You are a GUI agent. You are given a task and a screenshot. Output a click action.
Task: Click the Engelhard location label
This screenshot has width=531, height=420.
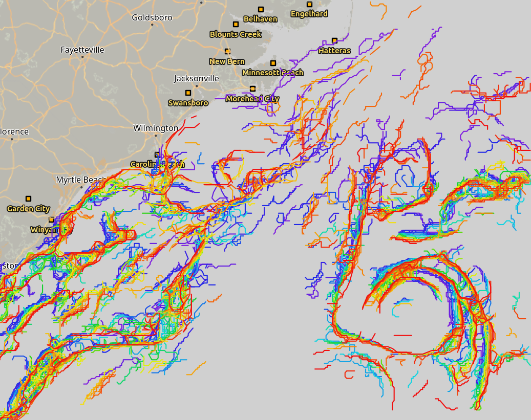click(x=309, y=14)
